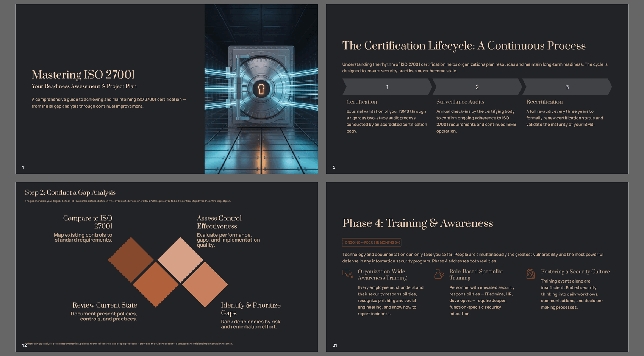
Task: Click the bottom-center rust orange diamond
Action: pyautogui.click(x=156, y=284)
